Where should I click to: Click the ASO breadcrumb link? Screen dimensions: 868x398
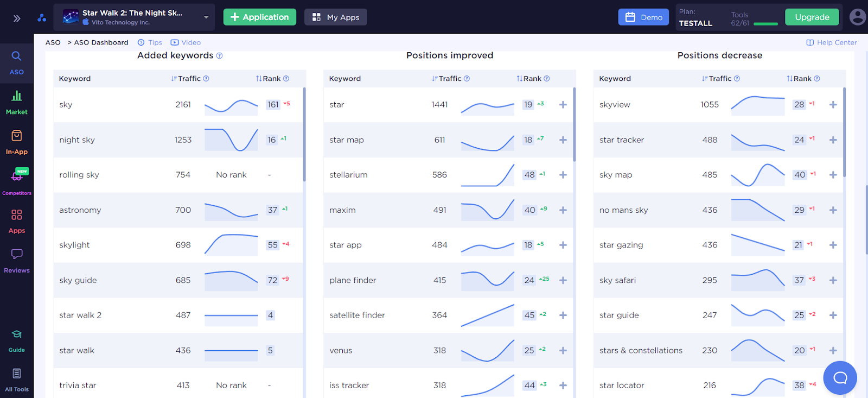coord(53,42)
